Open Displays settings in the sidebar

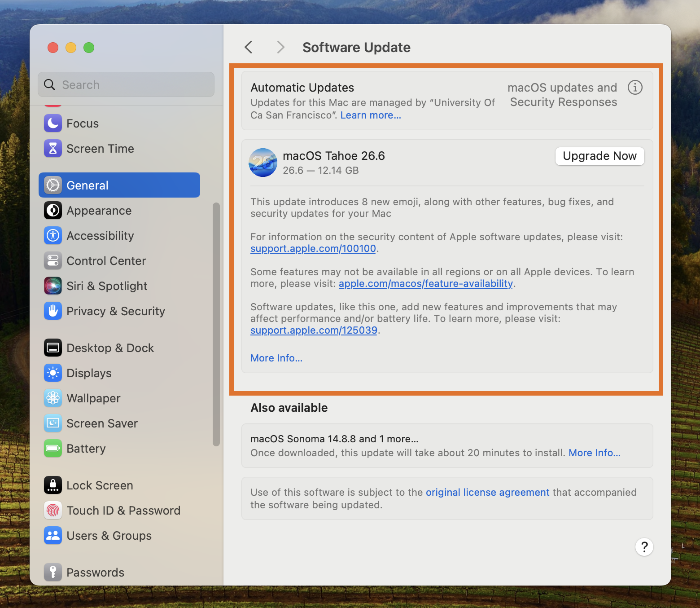119,373
